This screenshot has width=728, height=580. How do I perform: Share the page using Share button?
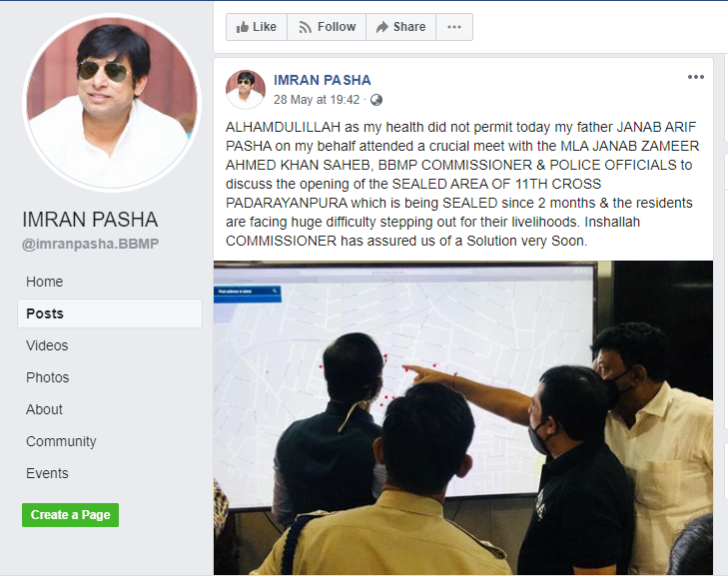(x=401, y=27)
